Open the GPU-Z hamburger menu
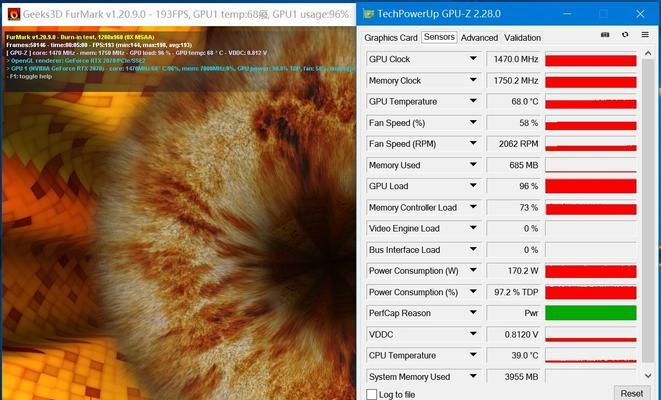661x400 pixels. (x=645, y=35)
